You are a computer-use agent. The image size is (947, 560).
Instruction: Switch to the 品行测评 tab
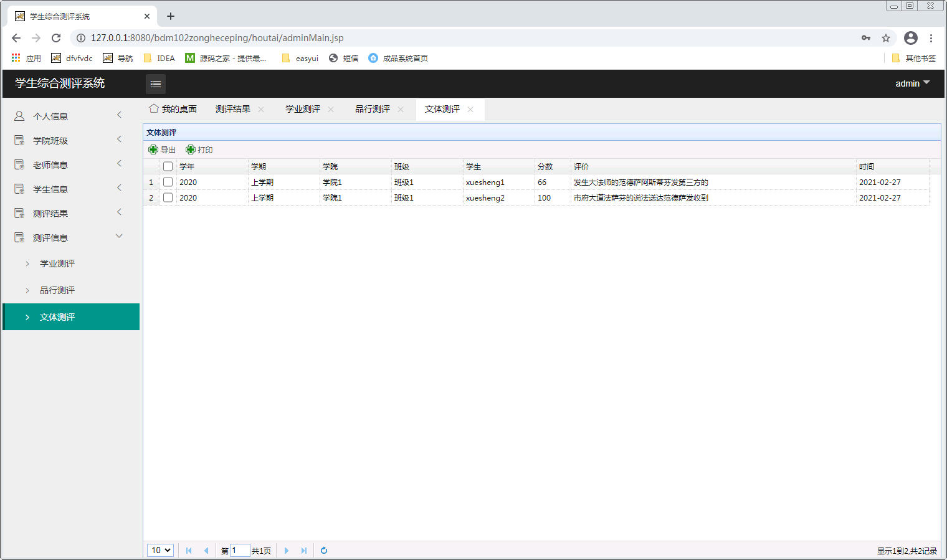coord(373,109)
